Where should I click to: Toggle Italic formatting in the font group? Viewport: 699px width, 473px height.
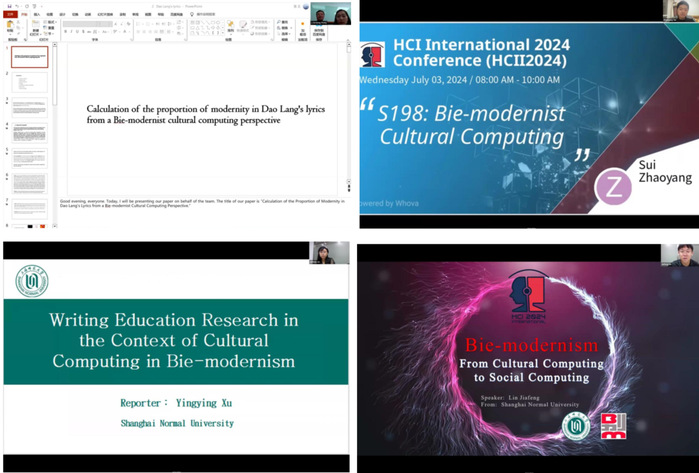click(x=73, y=32)
